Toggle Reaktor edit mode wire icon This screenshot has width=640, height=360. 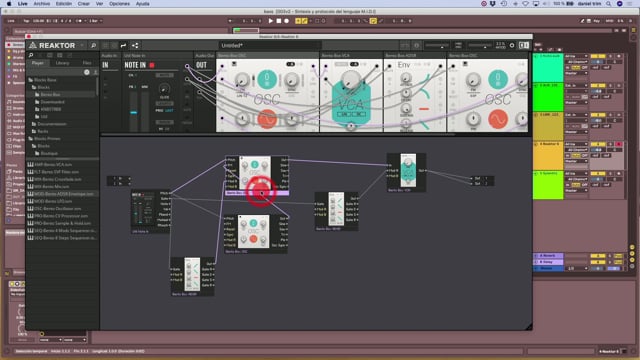tap(123, 45)
